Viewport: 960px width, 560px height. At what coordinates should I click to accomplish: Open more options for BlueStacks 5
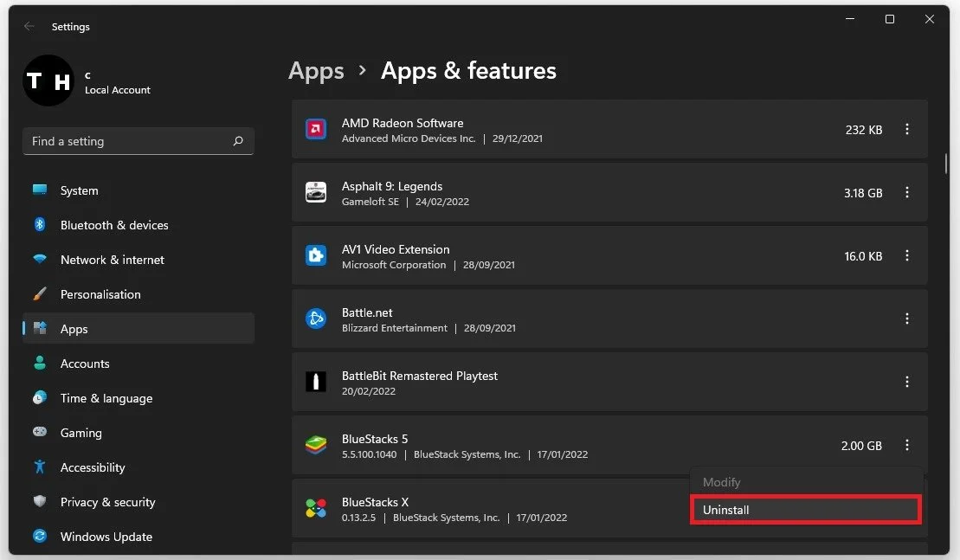click(x=906, y=445)
